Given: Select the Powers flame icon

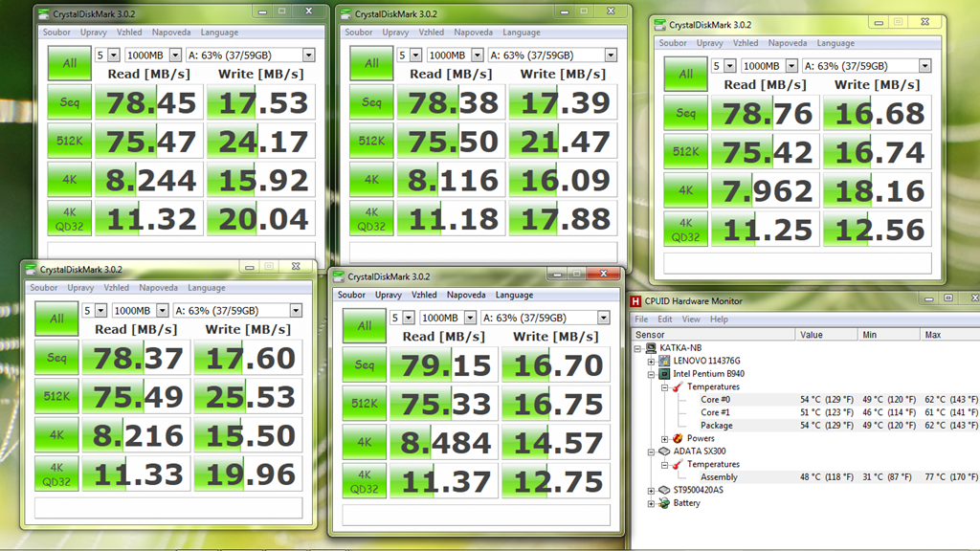Looking at the screenshot, I should (678, 438).
